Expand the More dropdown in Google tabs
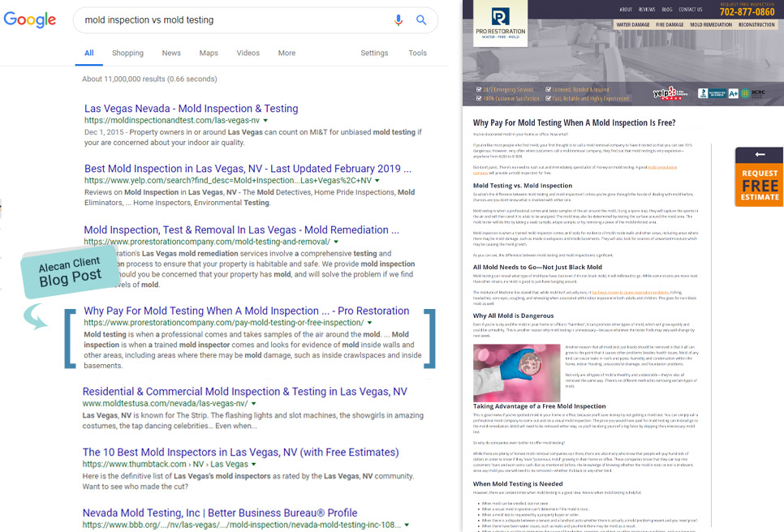Viewport: 784px width, 532px height. point(286,52)
